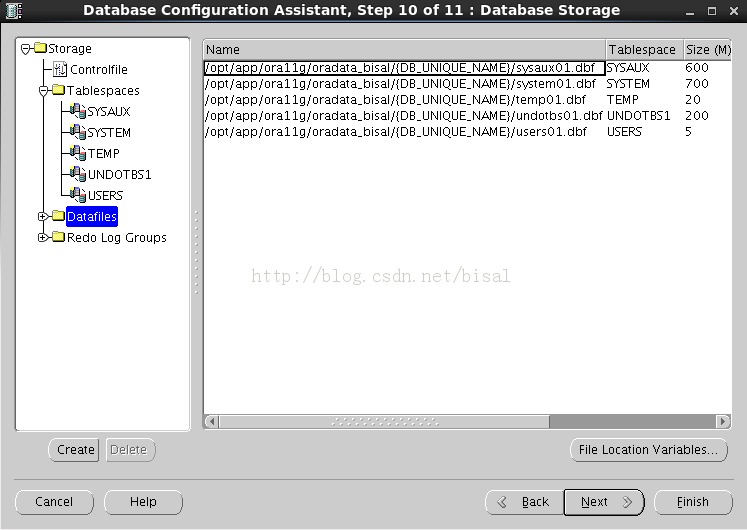The width and height of the screenshot is (747, 530).
Task: Proceed with the Next button
Action: (604, 502)
